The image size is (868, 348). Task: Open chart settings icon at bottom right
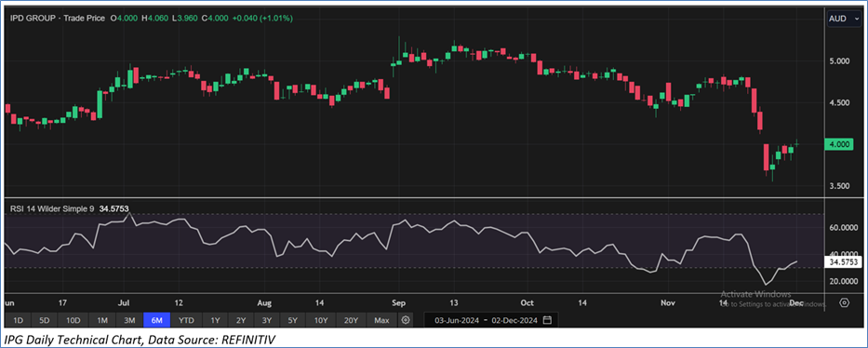[844, 302]
